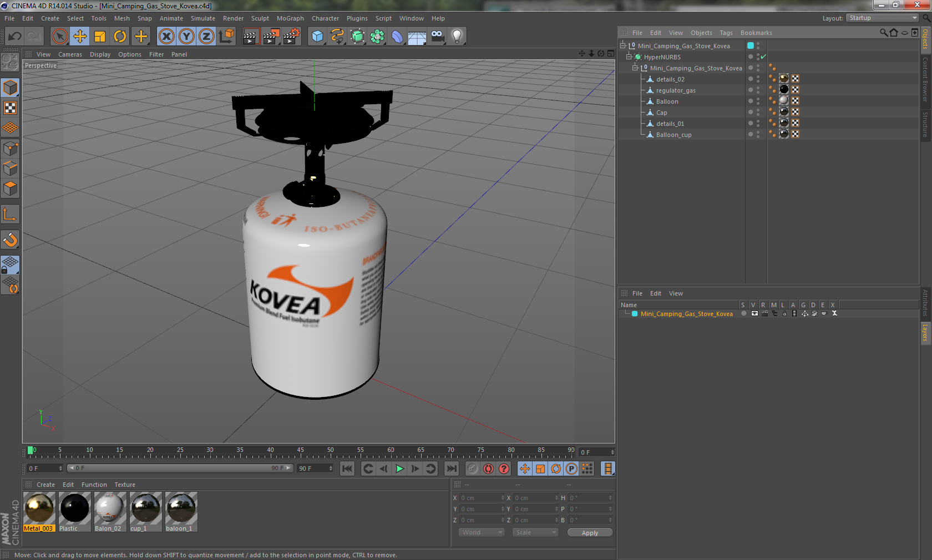Open the Floor environment icon
The width and height of the screenshot is (932, 560).
click(x=417, y=37)
